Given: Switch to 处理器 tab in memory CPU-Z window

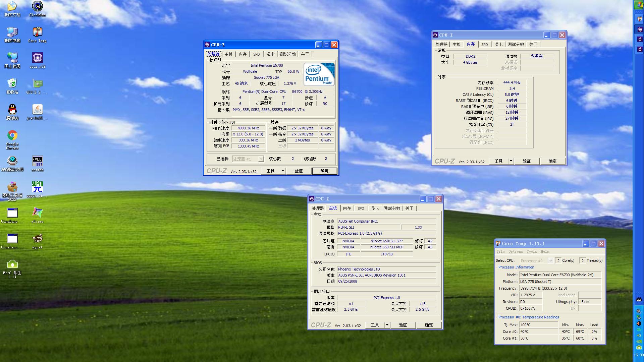Looking at the screenshot, I should point(441,45).
